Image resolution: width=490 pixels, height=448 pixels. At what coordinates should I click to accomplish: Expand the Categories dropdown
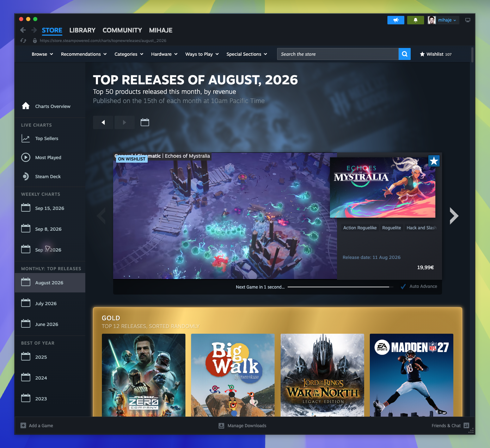[x=129, y=54]
